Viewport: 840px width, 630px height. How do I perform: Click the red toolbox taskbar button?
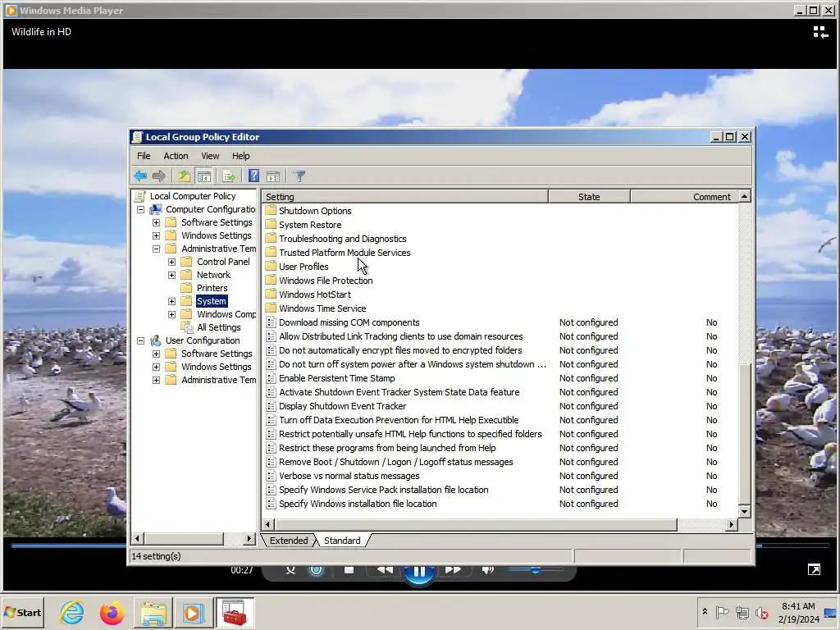235,612
